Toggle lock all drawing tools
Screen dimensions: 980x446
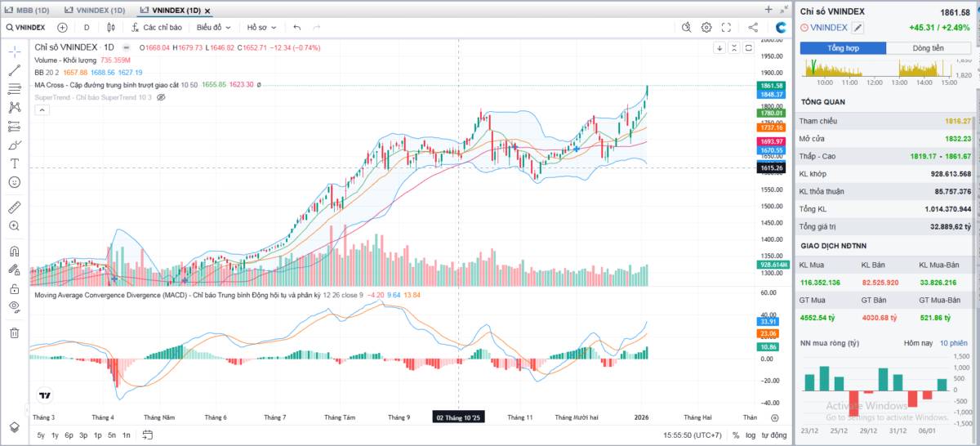[14, 288]
